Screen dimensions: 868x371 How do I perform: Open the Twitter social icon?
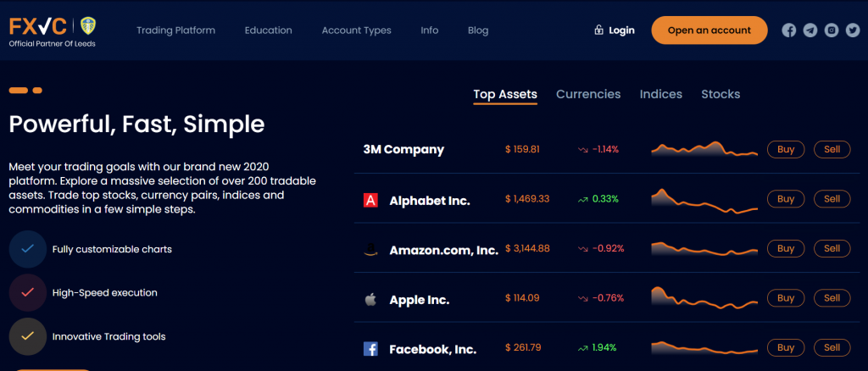click(853, 30)
